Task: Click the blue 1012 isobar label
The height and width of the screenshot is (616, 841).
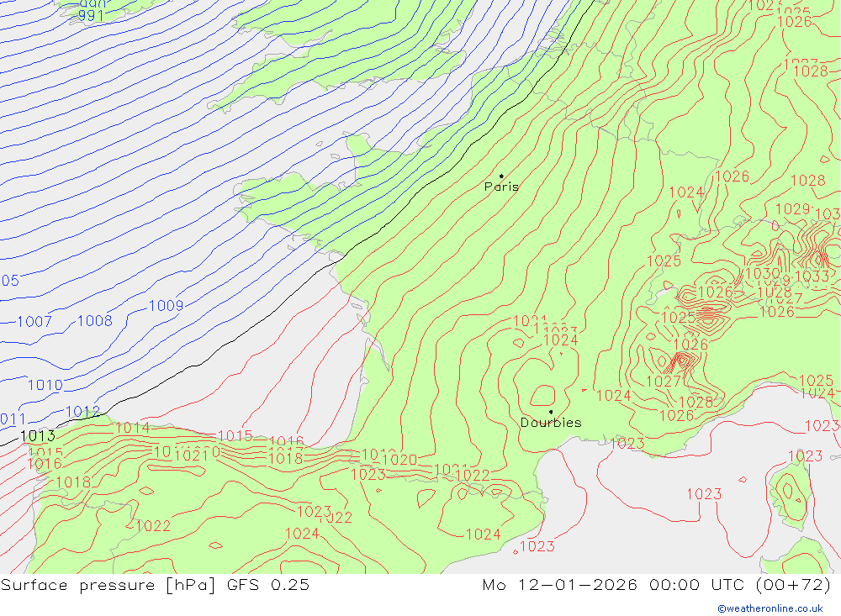Action: tap(82, 412)
